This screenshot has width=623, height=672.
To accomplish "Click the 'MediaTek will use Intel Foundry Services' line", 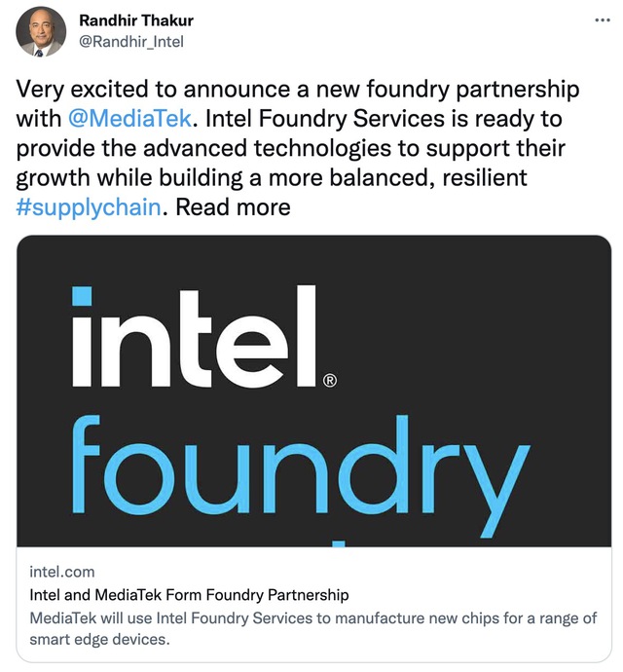I will pyautogui.click(x=313, y=618).
